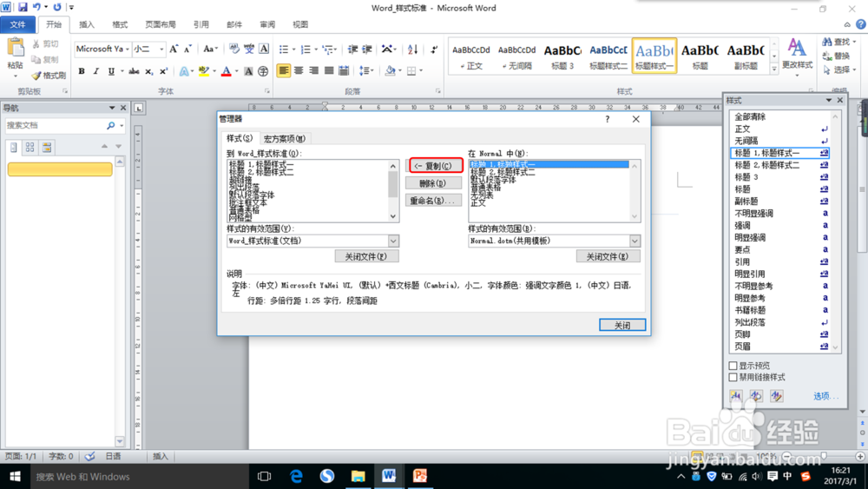Apply subscript formatting
Image resolution: width=868 pixels, height=489 pixels.
[x=149, y=71]
